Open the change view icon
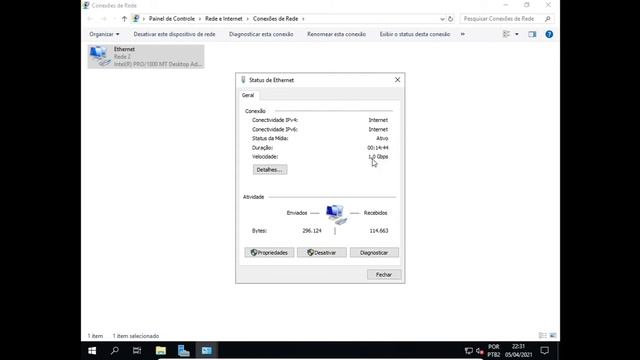This screenshot has width=640, height=360. pos(507,34)
